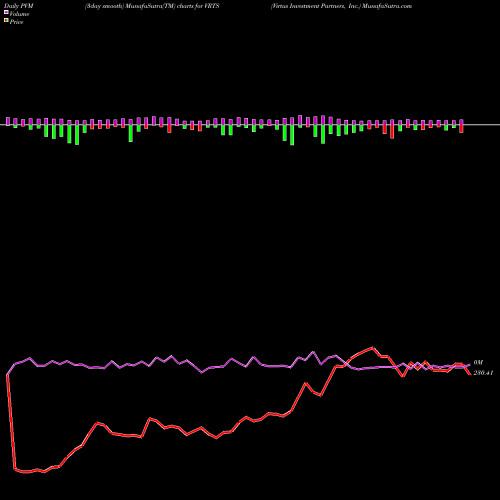Select the 'Price' legend label
The width and height of the screenshot is (500, 500).
(x=16, y=22)
